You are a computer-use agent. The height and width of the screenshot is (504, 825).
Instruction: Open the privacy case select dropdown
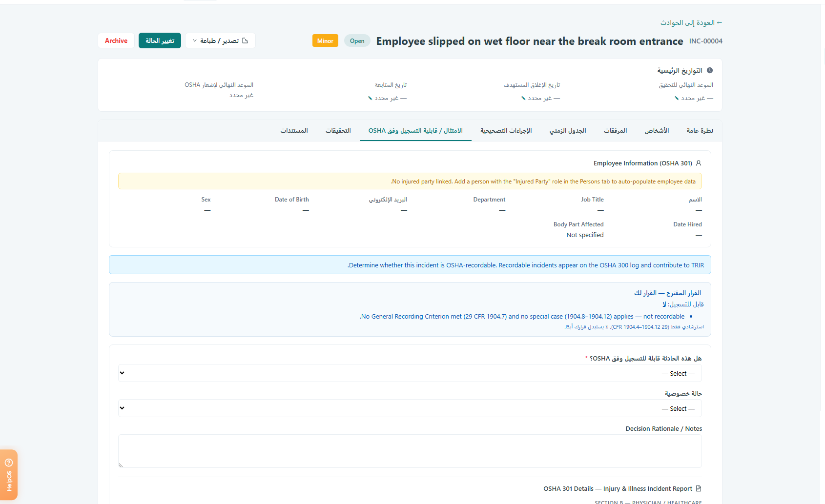(410, 408)
